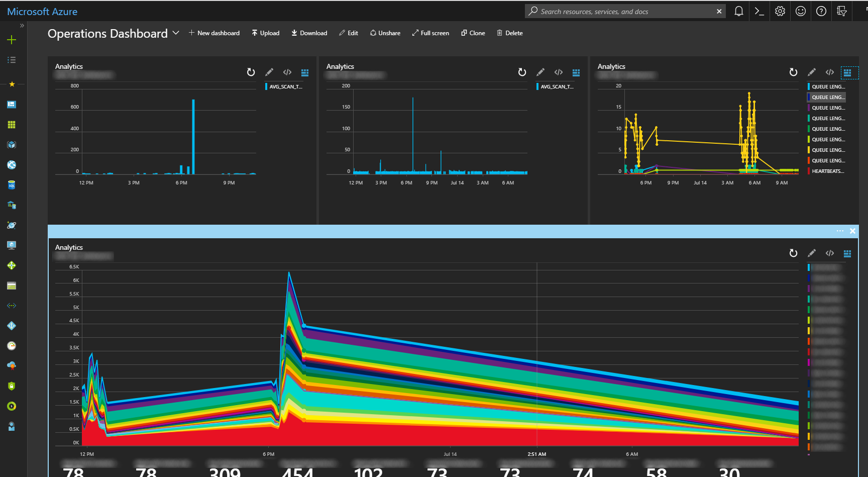Image resolution: width=868 pixels, height=477 pixels.
Task: Open All resources green grid icon
Action: point(12,125)
